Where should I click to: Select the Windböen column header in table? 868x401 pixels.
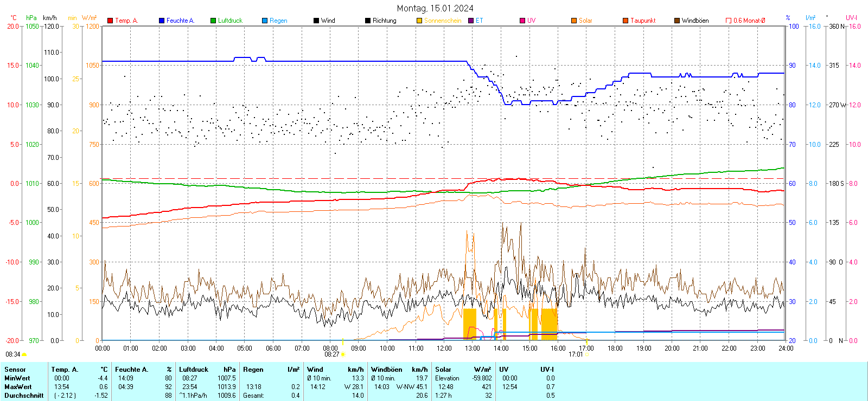point(386,370)
